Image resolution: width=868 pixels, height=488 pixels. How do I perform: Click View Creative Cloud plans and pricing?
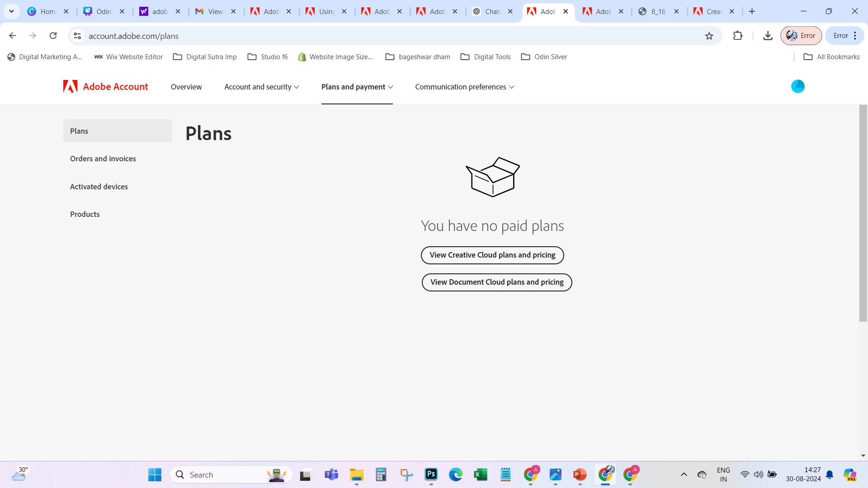pyautogui.click(x=492, y=255)
